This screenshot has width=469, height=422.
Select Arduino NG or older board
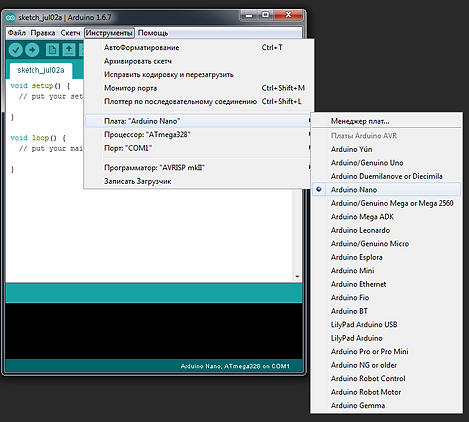386,365
